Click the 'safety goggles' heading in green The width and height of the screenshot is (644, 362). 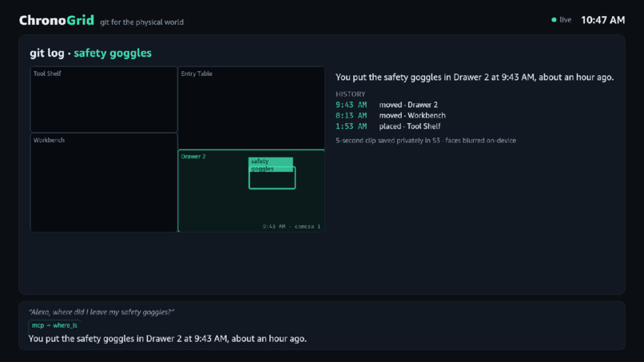point(113,53)
